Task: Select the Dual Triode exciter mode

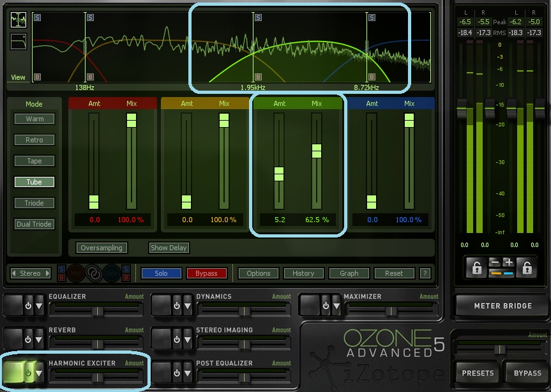Action: tap(34, 224)
